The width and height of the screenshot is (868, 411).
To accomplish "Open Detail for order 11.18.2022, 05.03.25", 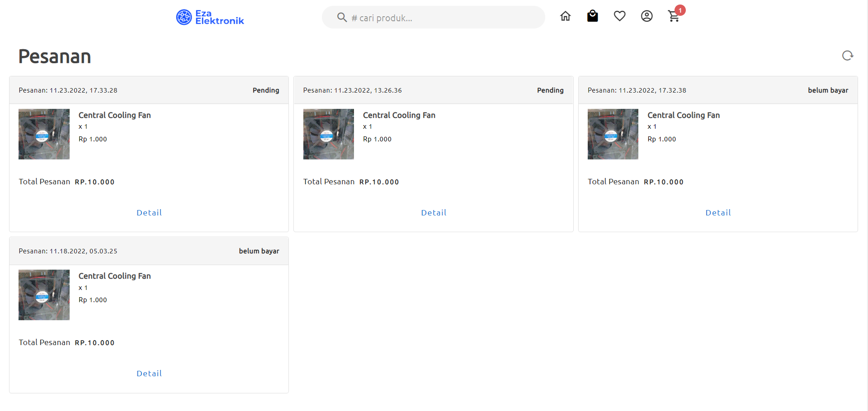I will click(149, 374).
